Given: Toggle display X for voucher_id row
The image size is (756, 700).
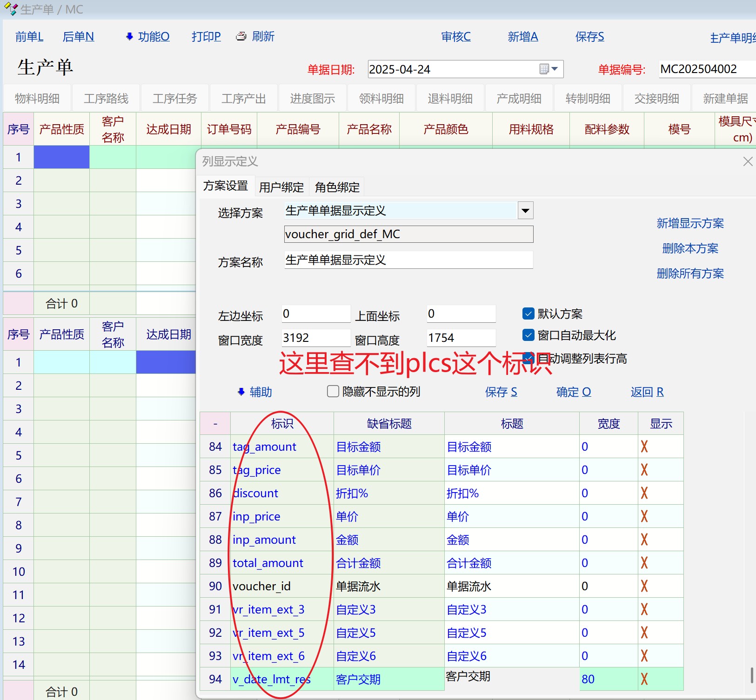Looking at the screenshot, I should 644,587.
